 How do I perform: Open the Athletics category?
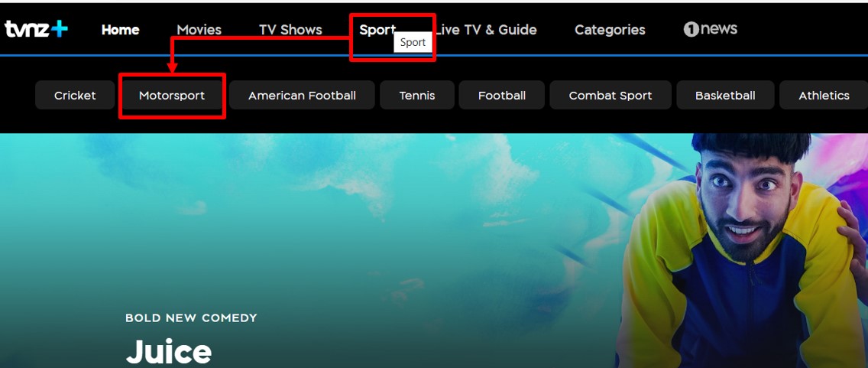(x=824, y=96)
